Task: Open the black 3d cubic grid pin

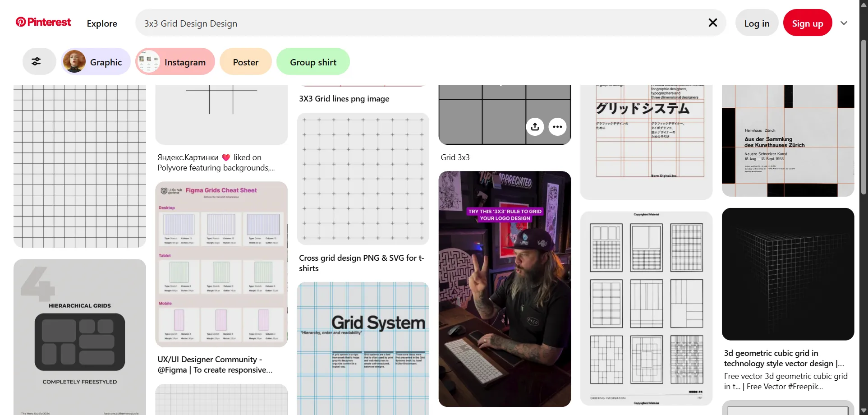Action: point(788,274)
